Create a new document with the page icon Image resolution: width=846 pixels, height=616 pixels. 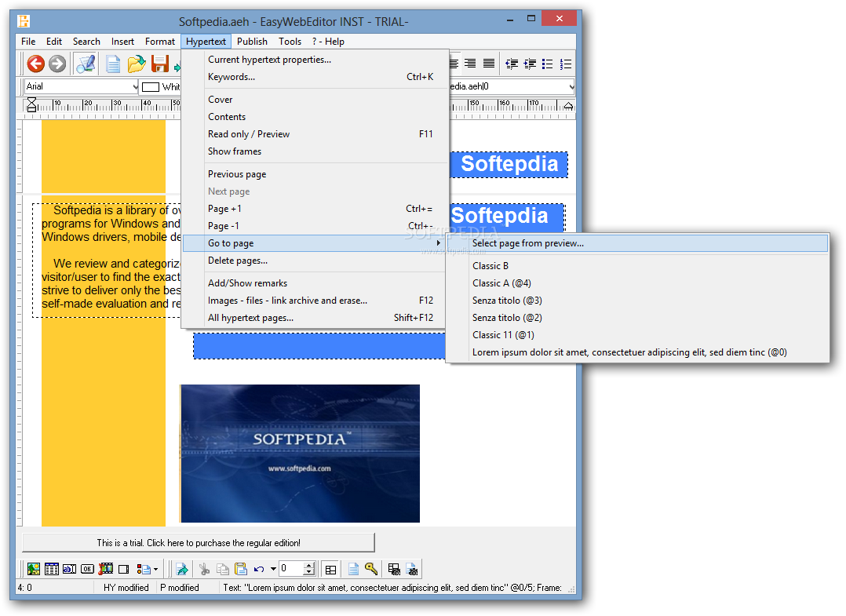click(x=113, y=64)
